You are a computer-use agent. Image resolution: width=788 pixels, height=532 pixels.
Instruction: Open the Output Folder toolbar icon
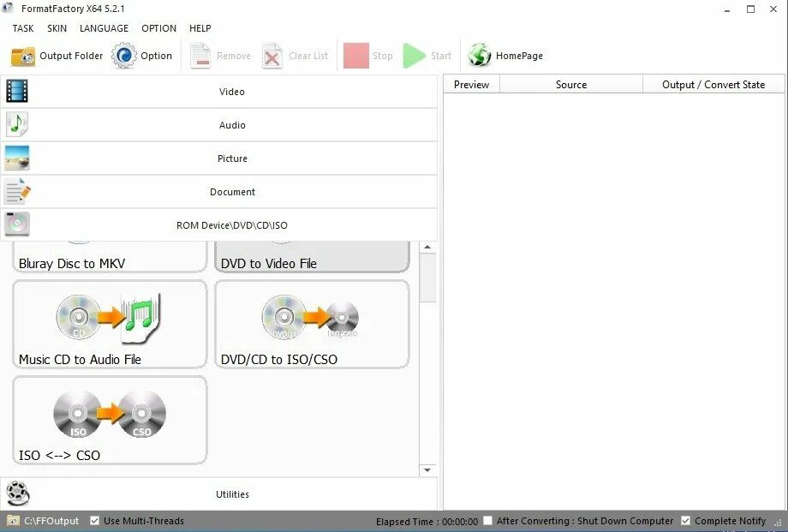(x=23, y=56)
